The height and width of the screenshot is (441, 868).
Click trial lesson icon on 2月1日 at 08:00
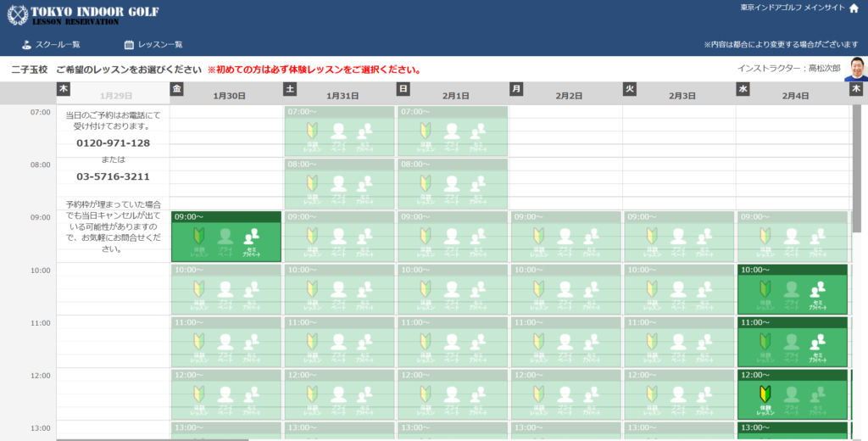426,188
